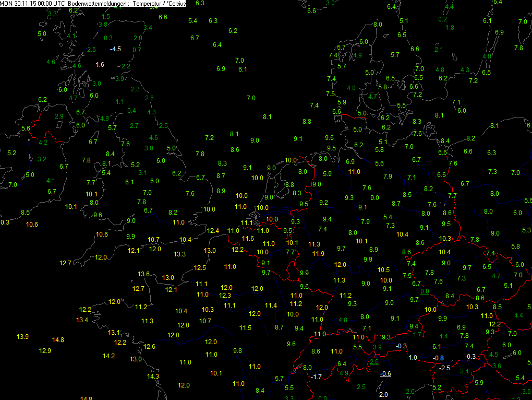Screen dimensions: 532x400
Task: Select the 14.3 station value
Action: tap(153, 376)
